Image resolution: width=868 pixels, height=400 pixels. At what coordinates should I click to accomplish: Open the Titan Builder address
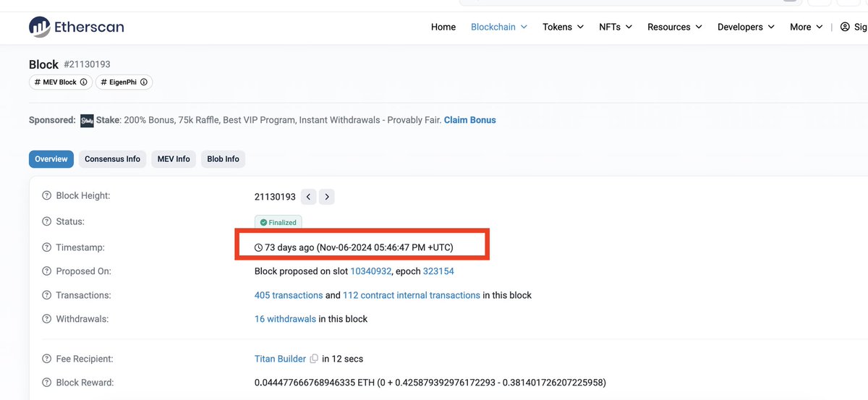pyautogui.click(x=280, y=359)
